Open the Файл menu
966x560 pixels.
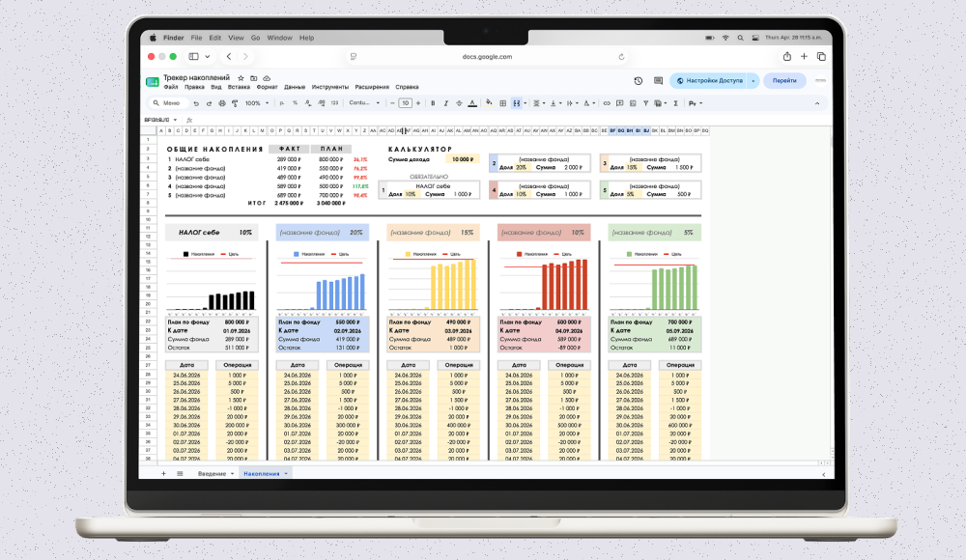click(171, 87)
